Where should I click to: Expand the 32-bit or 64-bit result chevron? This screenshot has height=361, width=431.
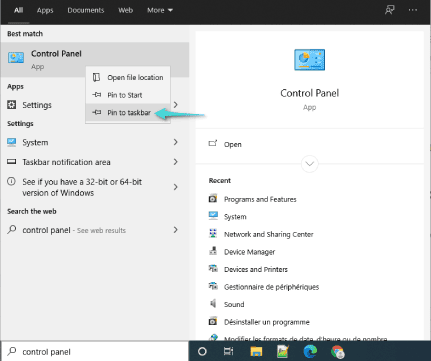pyautogui.click(x=176, y=187)
